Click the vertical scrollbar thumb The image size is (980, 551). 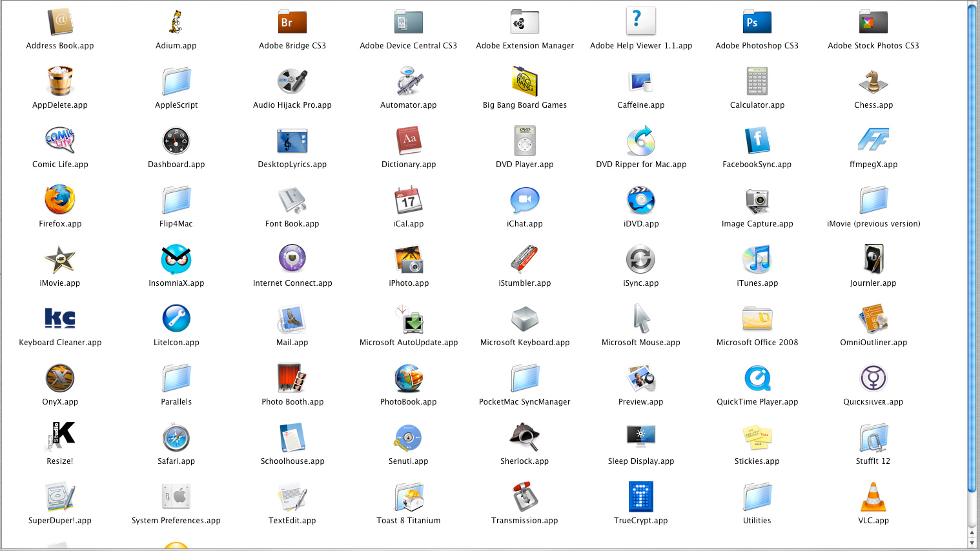click(x=972, y=248)
